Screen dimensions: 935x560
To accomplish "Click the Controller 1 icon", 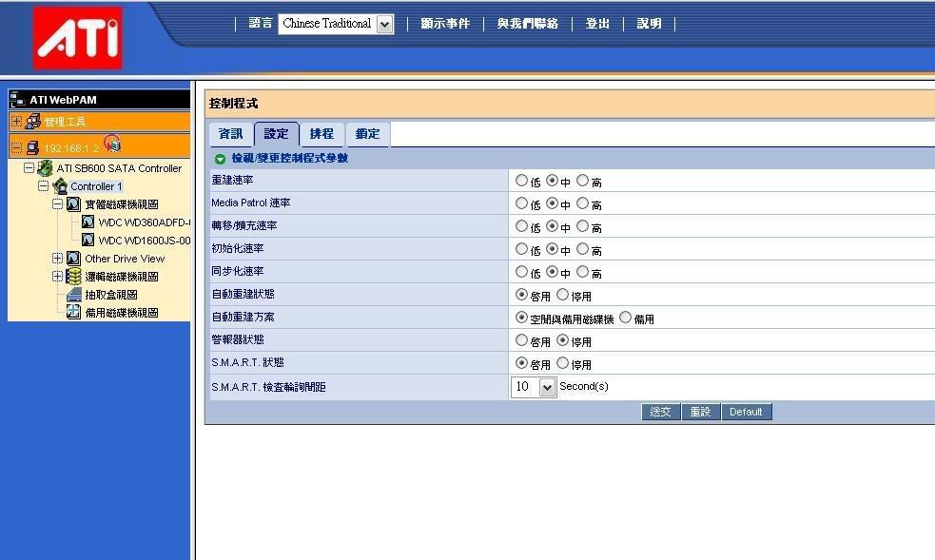I will click(60, 186).
